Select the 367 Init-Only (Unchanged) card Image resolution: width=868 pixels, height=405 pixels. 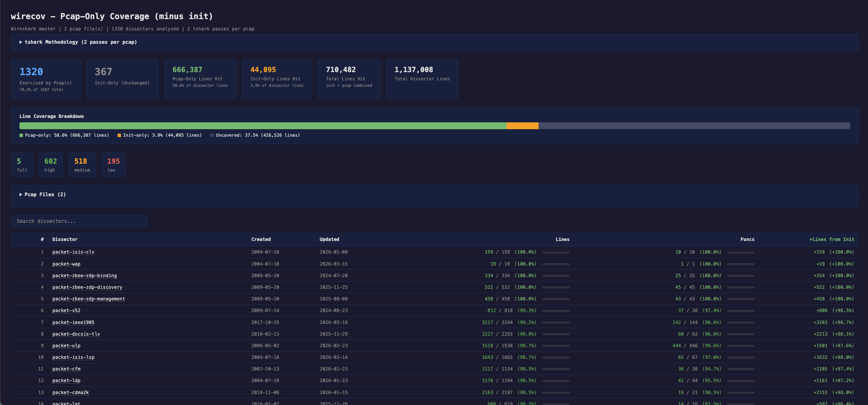click(x=122, y=79)
